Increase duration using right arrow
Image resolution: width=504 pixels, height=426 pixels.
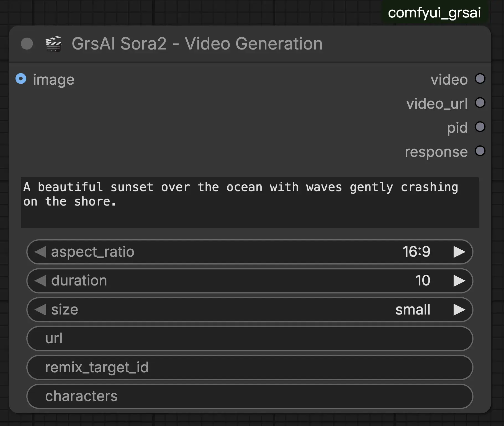point(459,281)
